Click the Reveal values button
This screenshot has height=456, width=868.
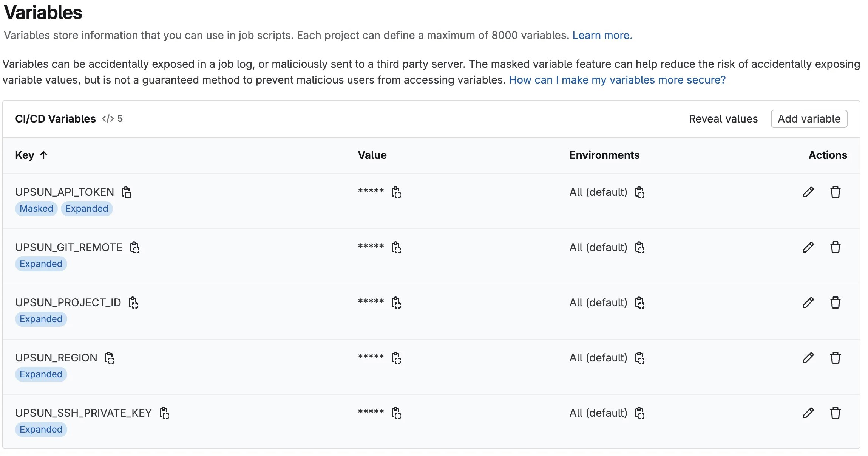(723, 118)
